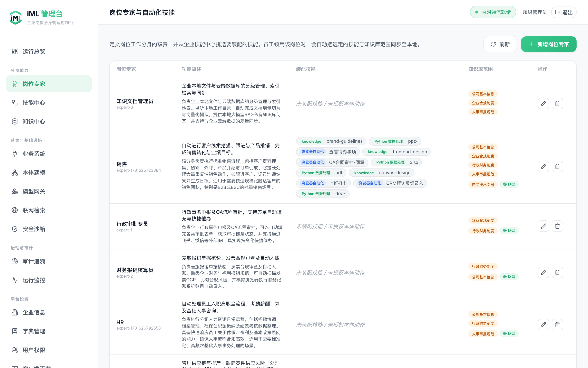588x368 pixels.
Task: Click the 字典管理 book icon
Action: tap(14, 331)
